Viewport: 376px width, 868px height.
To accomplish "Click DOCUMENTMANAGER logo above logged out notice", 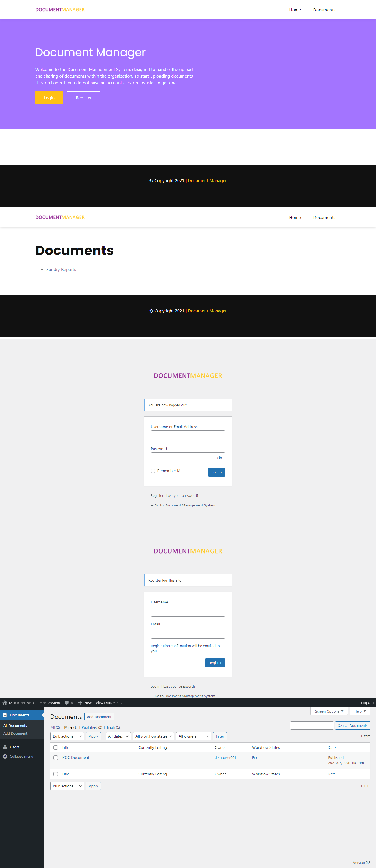I will click(188, 376).
